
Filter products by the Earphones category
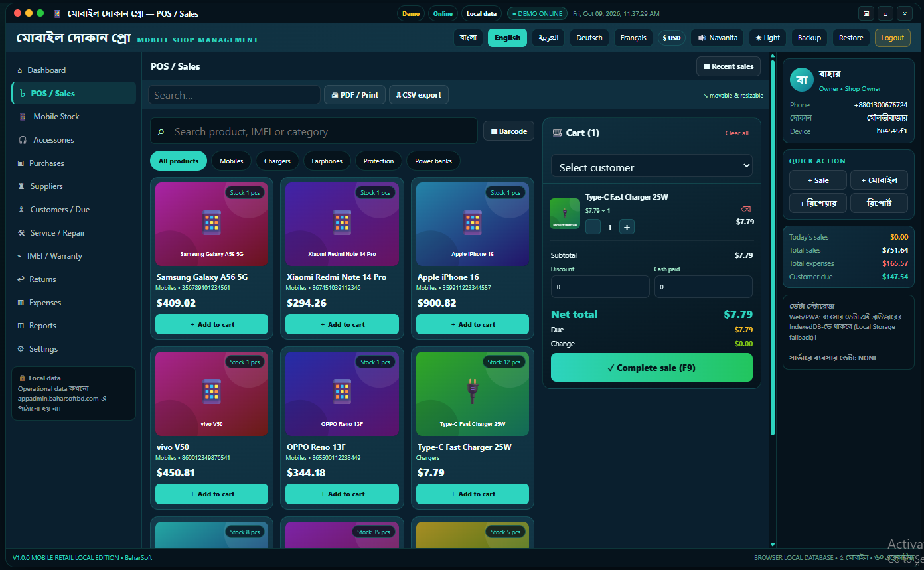pos(327,161)
